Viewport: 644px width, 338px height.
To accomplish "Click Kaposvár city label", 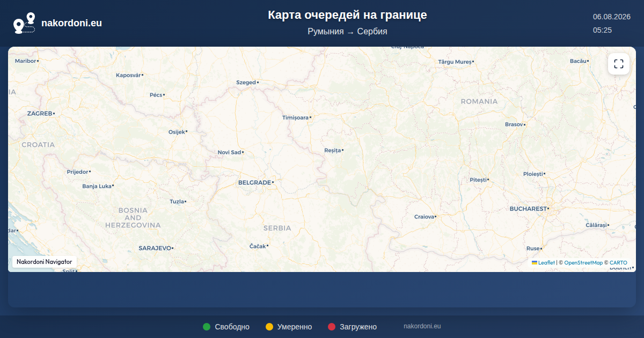I will point(128,75).
